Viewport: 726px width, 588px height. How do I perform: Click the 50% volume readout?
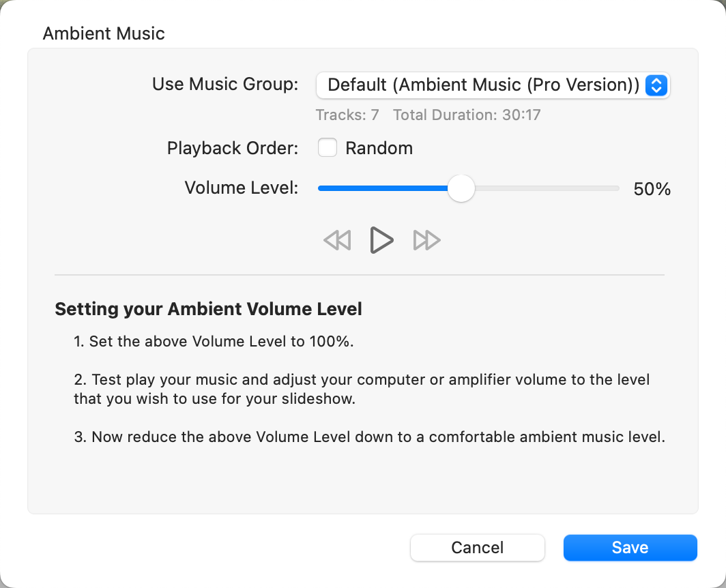pos(652,189)
